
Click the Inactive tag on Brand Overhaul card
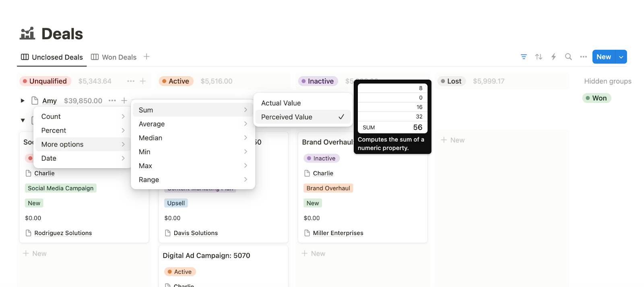tap(322, 158)
